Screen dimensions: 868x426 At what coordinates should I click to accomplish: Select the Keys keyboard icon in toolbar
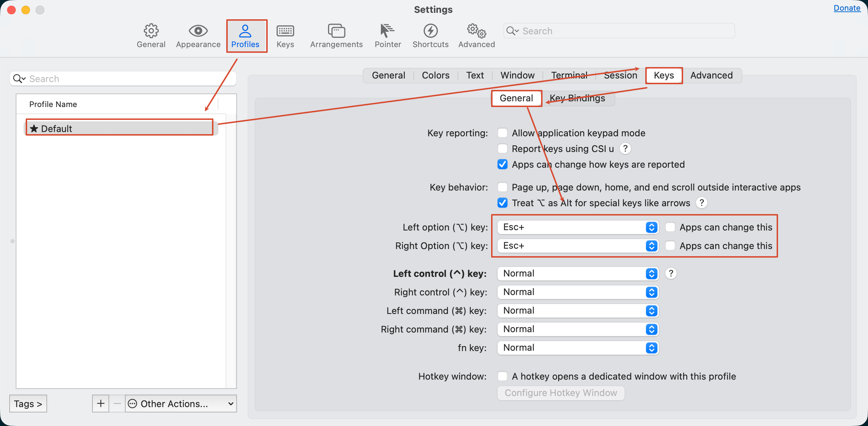click(285, 31)
